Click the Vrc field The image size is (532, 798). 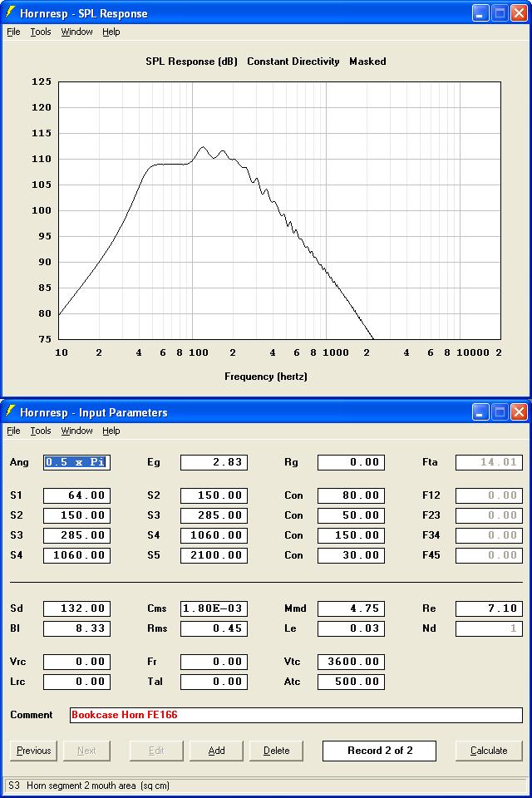click(x=76, y=662)
